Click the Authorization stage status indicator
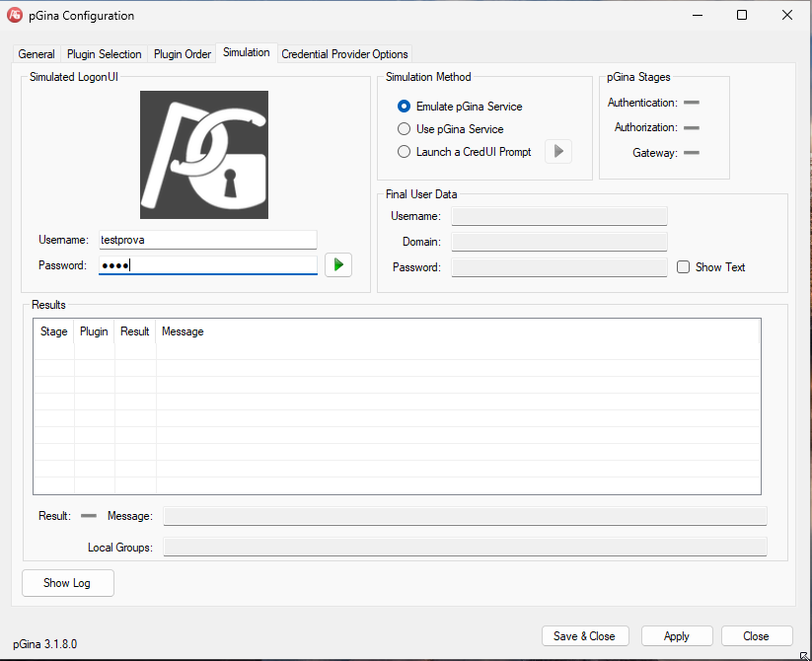This screenshot has height=661, width=812. pyautogui.click(x=692, y=127)
